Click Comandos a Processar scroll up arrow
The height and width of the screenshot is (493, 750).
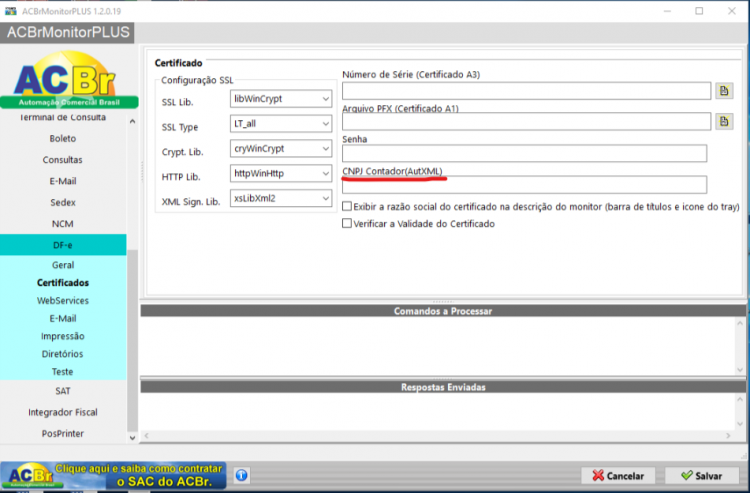[x=740, y=323]
